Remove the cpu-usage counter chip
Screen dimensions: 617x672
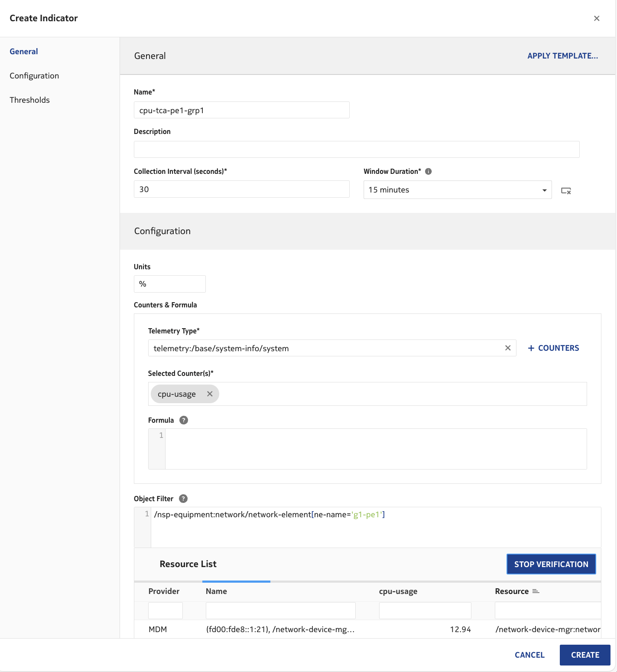coord(210,394)
